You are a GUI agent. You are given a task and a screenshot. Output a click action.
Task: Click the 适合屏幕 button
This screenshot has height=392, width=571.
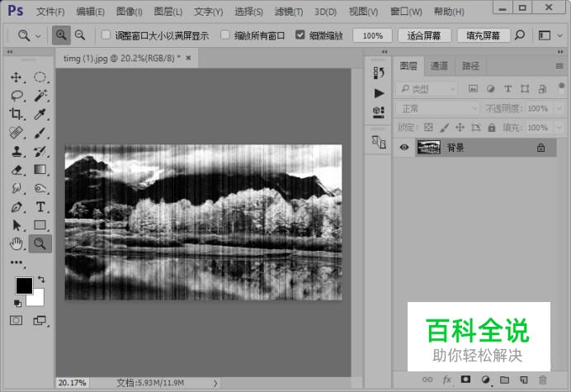[x=424, y=35]
